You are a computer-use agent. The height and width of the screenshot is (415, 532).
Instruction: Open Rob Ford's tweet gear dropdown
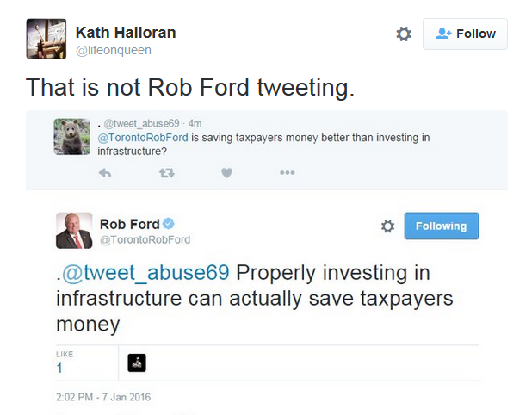tap(387, 226)
